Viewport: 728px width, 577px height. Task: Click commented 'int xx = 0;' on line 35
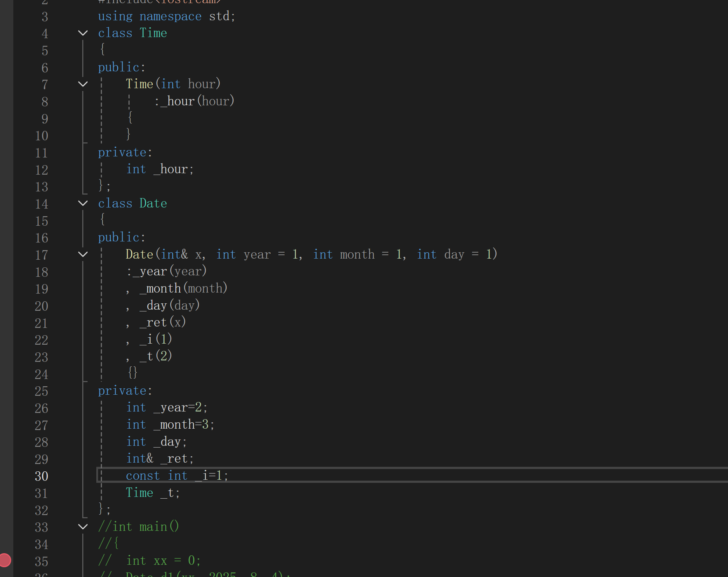click(x=164, y=561)
